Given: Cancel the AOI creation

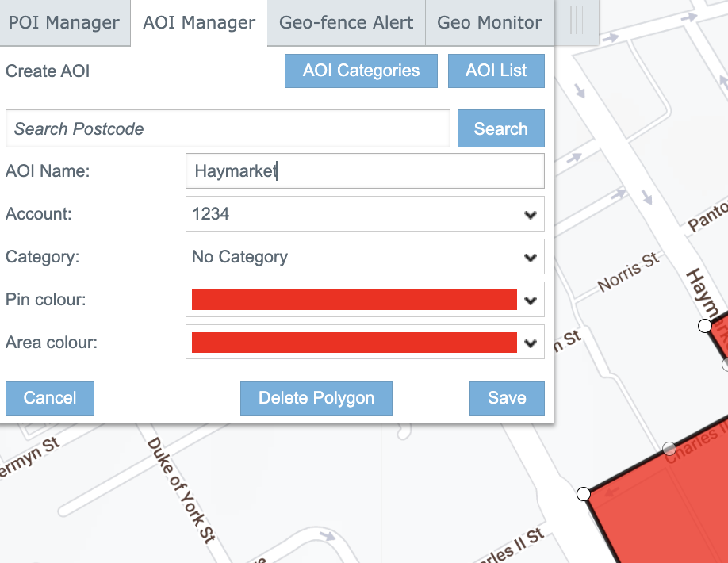Looking at the screenshot, I should coord(50,398).
